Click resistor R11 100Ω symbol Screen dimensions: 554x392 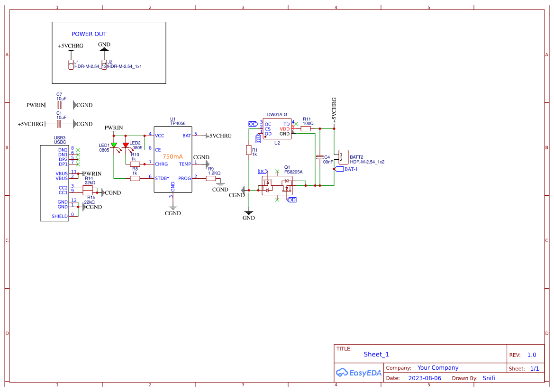pos(305,128)
